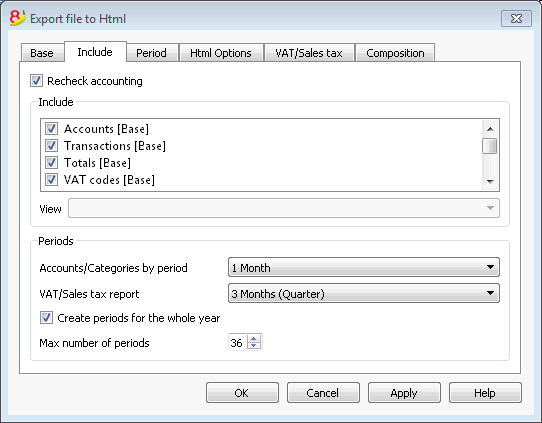Select the Period tab
Viewport: 542px width, 423px height.
coord(151,53)
